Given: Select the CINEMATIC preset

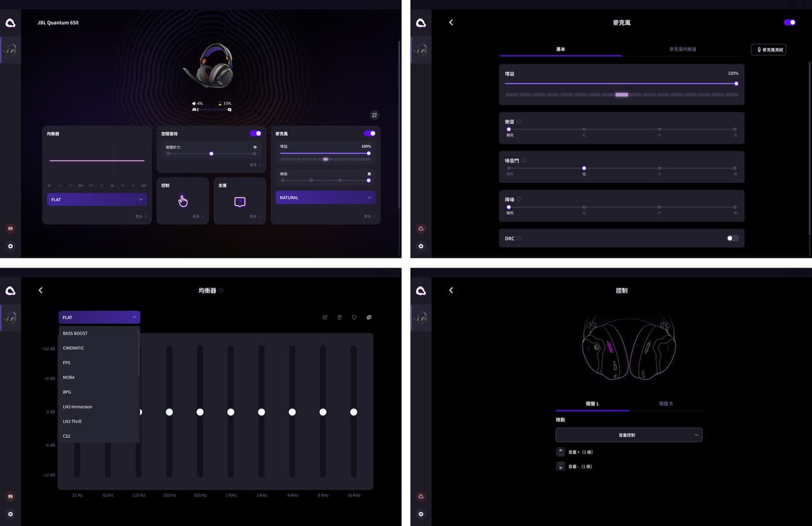Looking at the screenshot, I should point(98,348).
